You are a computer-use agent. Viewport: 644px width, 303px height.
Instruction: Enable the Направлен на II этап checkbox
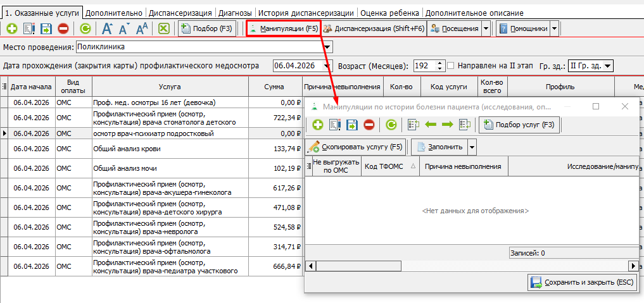(x=451, y=66)
